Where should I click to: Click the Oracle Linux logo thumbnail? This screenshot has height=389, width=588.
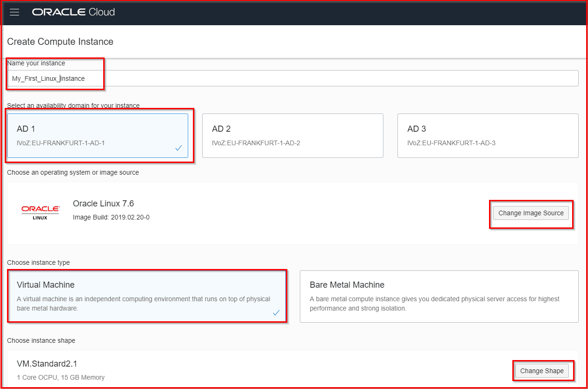point(40,212)
